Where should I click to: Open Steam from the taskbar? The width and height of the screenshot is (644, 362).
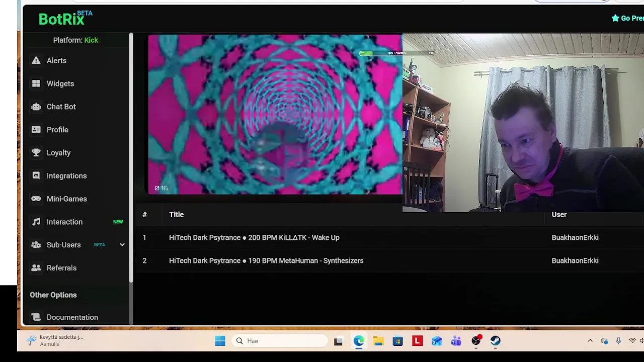tap(496, 341)
